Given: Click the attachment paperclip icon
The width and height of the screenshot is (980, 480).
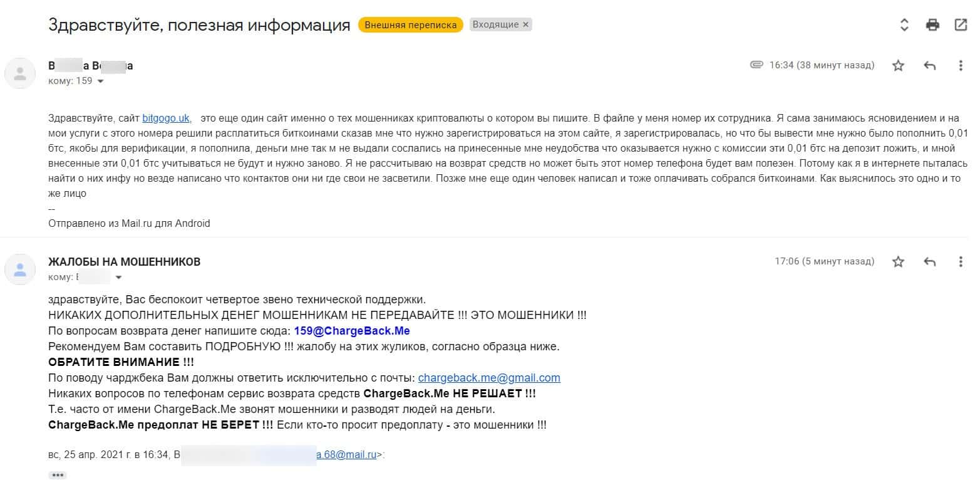Looking at the screenshot, I should 756,65.
